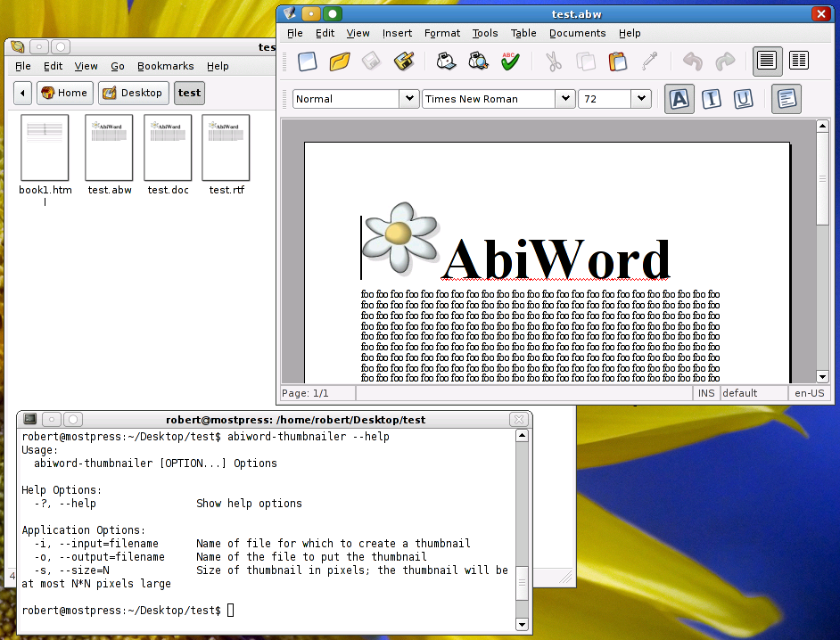Redo the action in the AbiWord toolbar

(725, 61)
